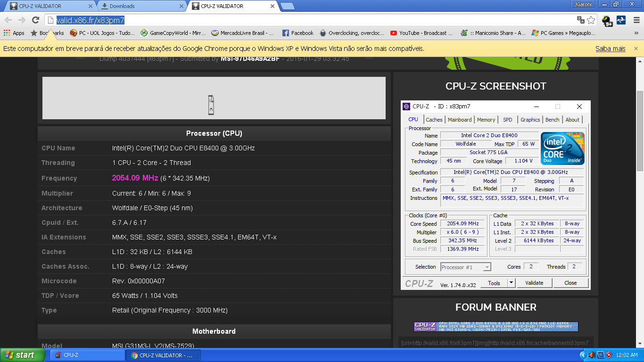This screenshot has width=644, height=362.
Task: Open MercadoLivre Brasil bookmark
Action: (x=243, y=33)
